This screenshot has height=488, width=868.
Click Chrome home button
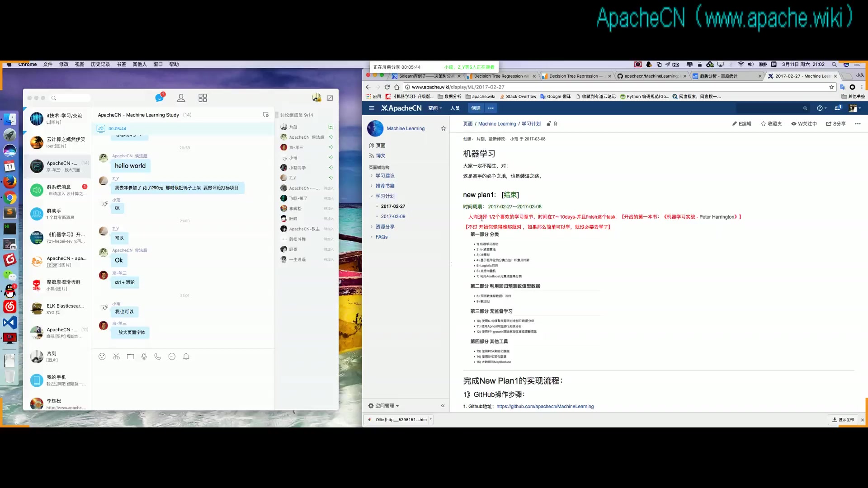click(x=396, y=87)
